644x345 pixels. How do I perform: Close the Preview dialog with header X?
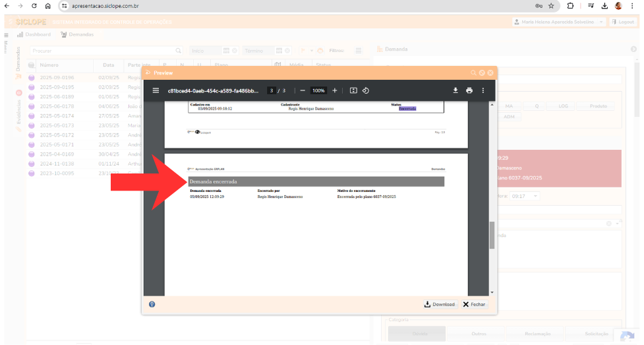tap(490, 73)
